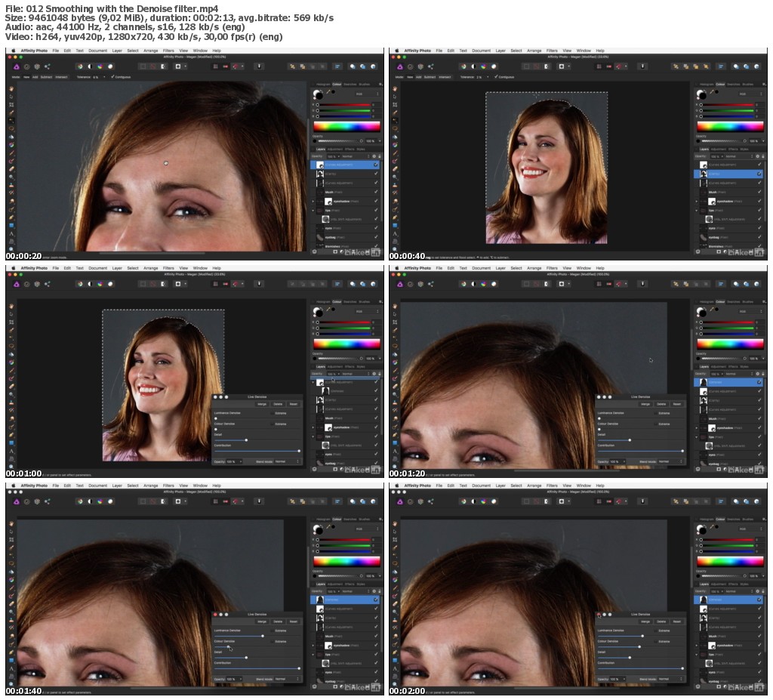Click Auto White Balance icon in 00:00:40 frame
The image size is (773, 700).
tap(493, 66)
